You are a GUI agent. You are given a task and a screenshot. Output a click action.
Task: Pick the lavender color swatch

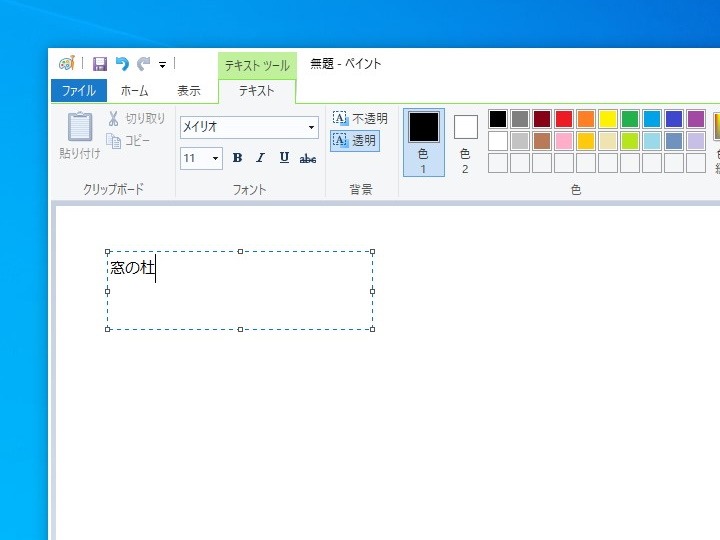tap(696, 141)
